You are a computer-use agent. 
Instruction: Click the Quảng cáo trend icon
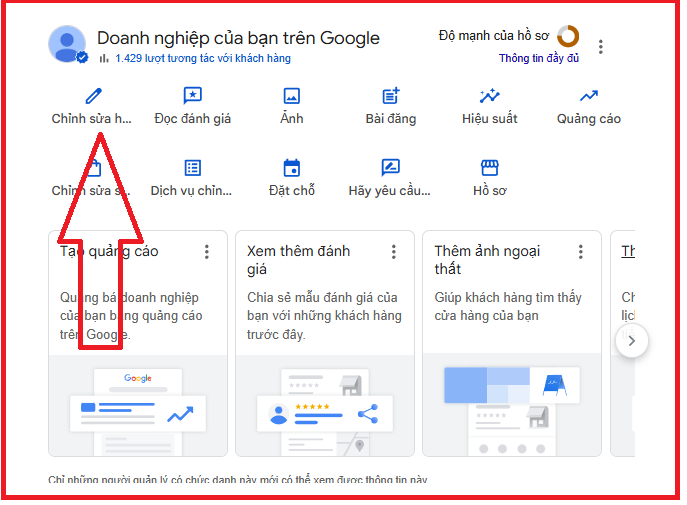tap(588, 97)
